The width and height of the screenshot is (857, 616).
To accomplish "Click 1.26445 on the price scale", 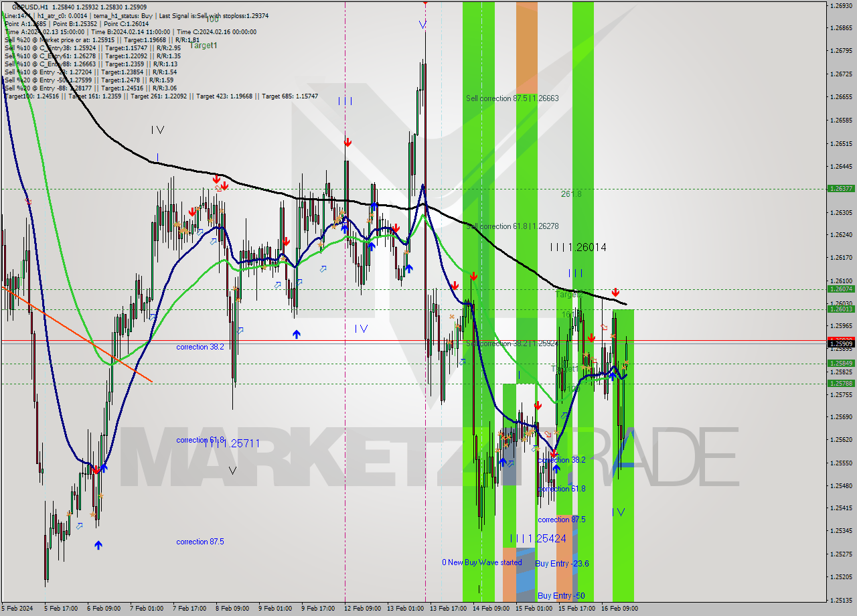I will pos(841,167).
